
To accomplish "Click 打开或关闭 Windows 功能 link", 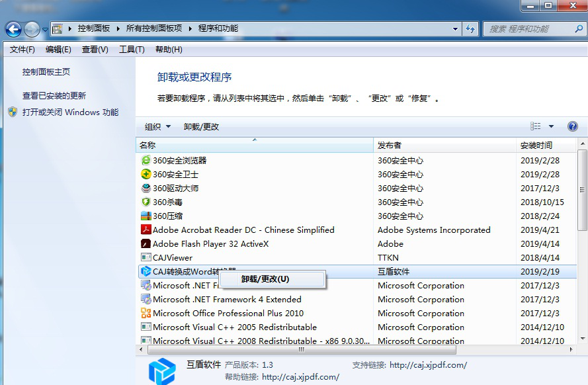I will [70, 112].
